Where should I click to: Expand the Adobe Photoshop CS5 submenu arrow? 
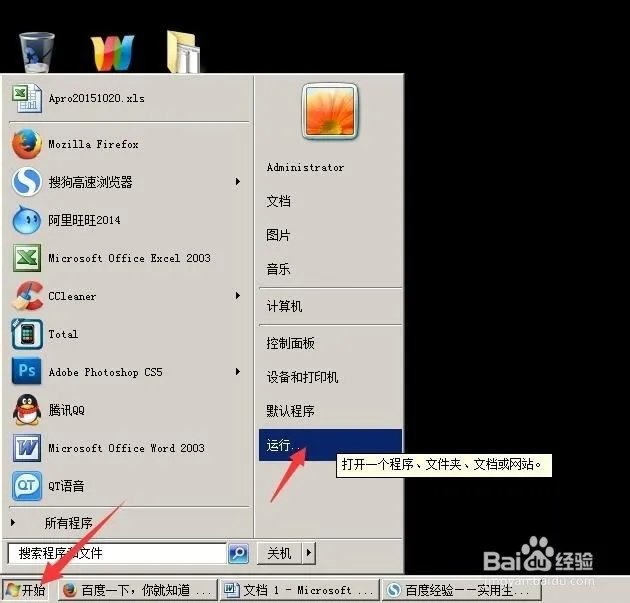tap(238, 372)
